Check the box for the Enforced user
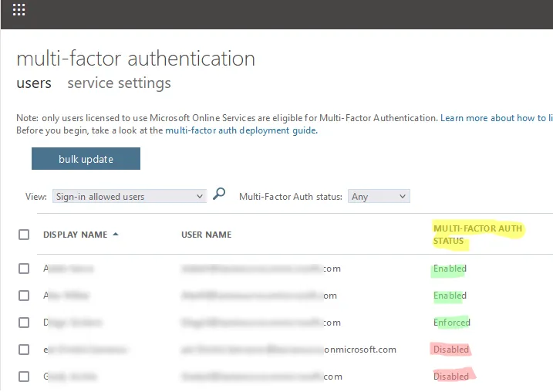The width and height of the screenshot is (553, 392). coord(24,323)
